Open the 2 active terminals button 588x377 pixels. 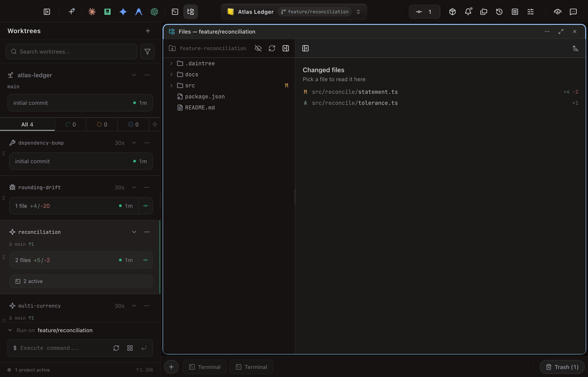[81, 281]
